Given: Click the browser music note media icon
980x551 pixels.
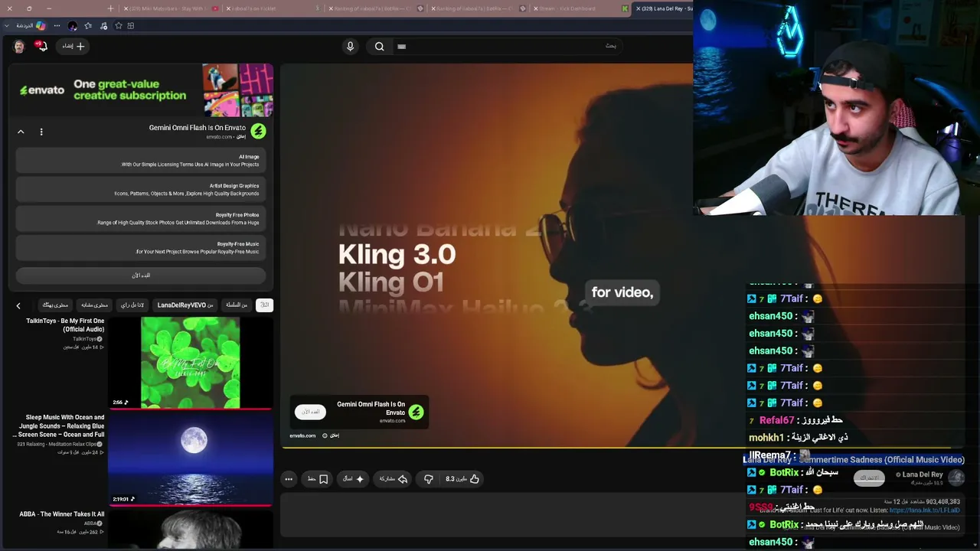Looking at the screenshot, I should click(103, 26).
